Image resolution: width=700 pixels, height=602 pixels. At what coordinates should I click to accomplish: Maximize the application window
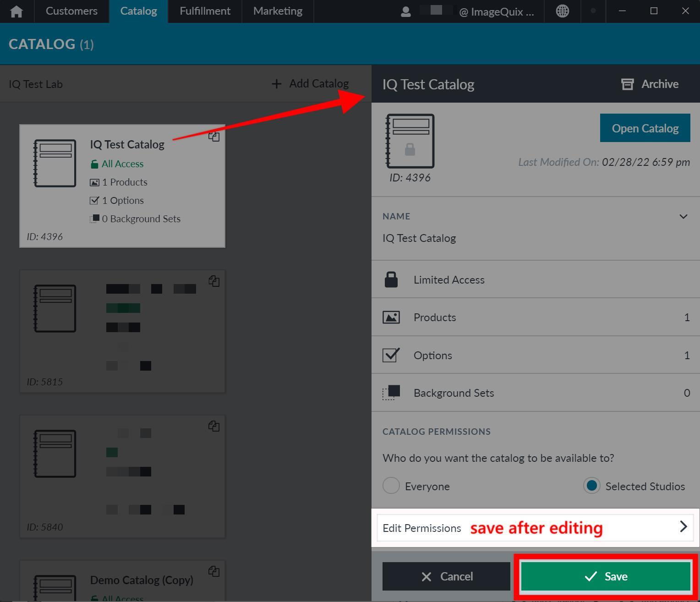(x=654, y=11)
